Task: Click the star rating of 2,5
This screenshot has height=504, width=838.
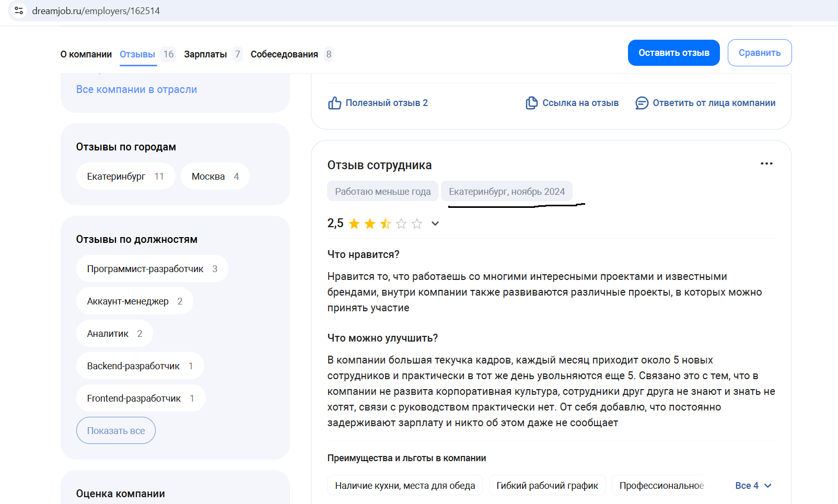Action: coord(385,224)
